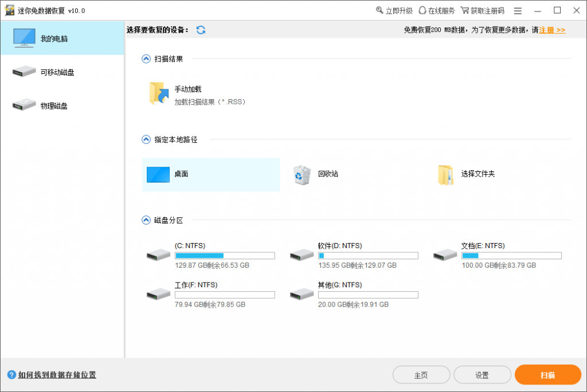Open the hamburger menu icon
Screen dimensions: 587x392
pyautogui.click(x=518, y=11)
